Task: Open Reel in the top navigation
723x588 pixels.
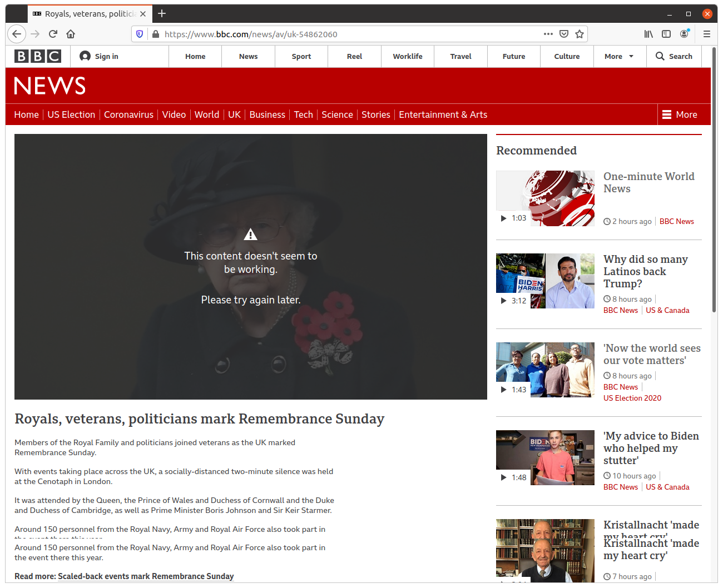Action: pos(354,56)
